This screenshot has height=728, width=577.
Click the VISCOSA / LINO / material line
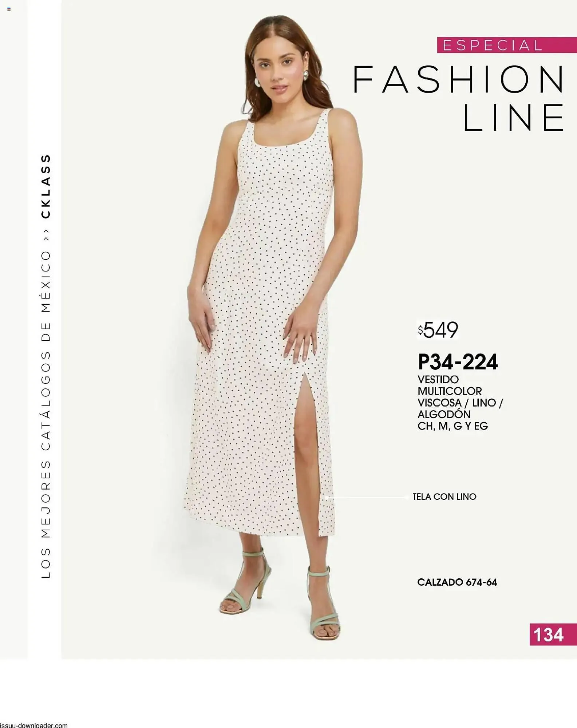point(460,403)
